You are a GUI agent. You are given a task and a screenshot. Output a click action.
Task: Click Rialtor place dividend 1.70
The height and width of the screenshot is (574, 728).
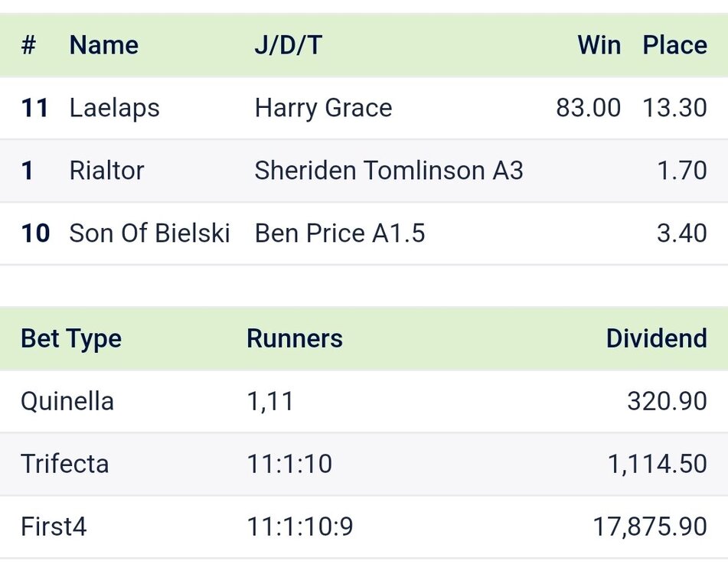[x=682, y=170]
